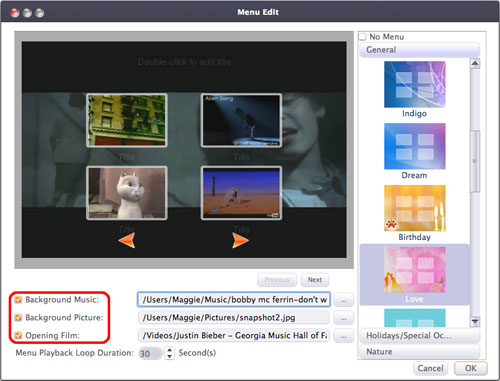This screenshot has width=500, height=381.
Task: Click the Alien Song video thumbnail
Action: coord(241,120)
